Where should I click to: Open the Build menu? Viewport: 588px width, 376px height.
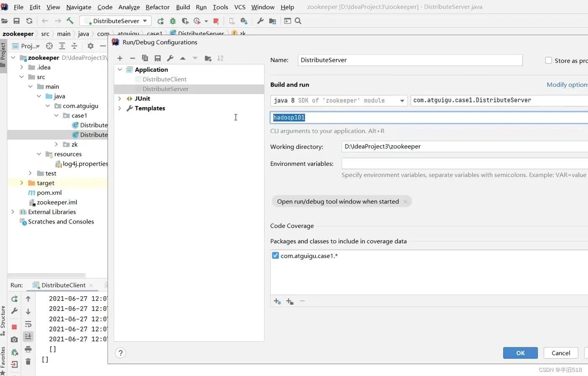click(183, 7)
